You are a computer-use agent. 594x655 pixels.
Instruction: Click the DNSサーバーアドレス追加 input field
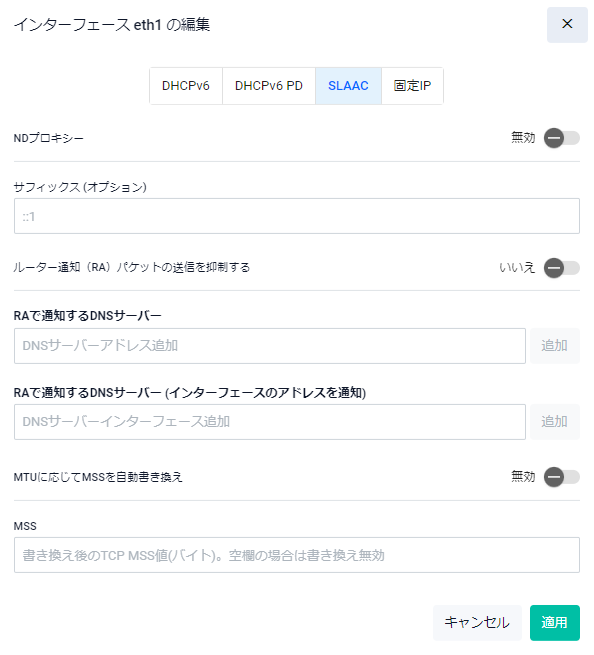(270, 345)
